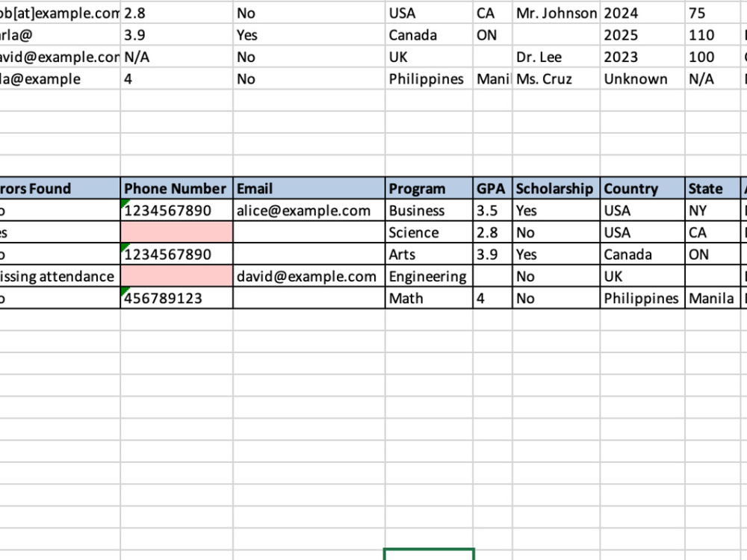Select phone 1234567890 in the Business row

tap(177, 210)
